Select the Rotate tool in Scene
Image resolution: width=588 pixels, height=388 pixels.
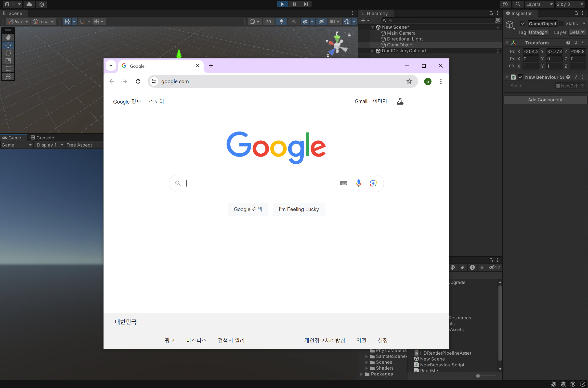click(8, 53)
